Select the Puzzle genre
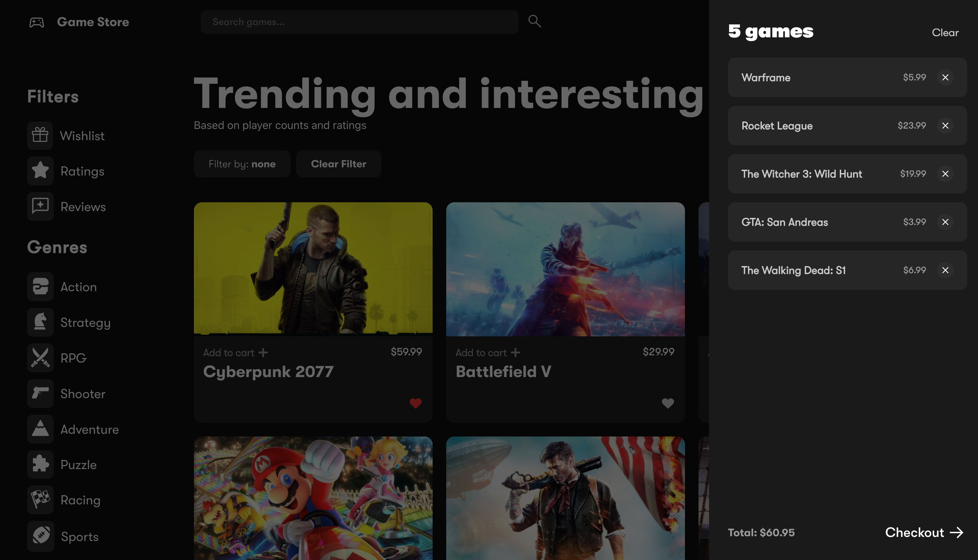The width and height of the screenshot is (978, 560). (x=78, y=465)
